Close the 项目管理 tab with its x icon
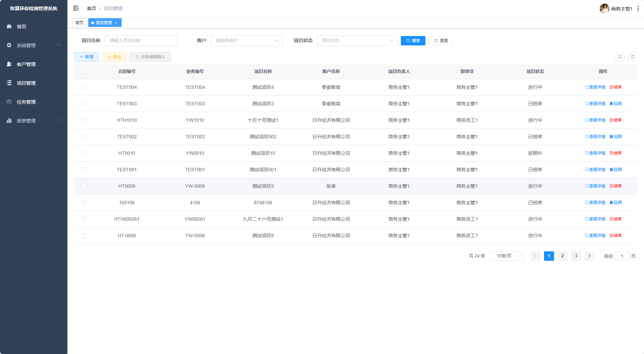The width and height of the screenshot is (644, 354). point(116,23)
